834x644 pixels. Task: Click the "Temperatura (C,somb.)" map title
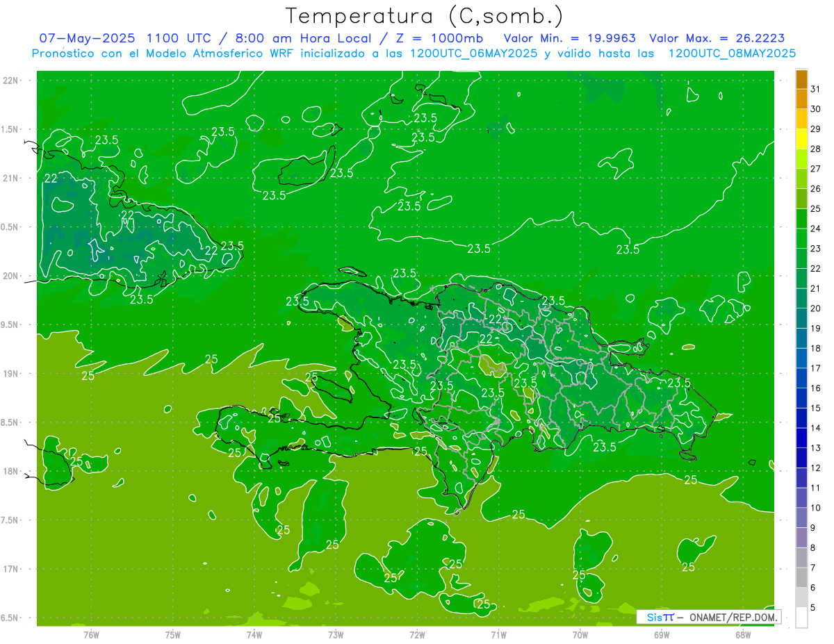424,16
